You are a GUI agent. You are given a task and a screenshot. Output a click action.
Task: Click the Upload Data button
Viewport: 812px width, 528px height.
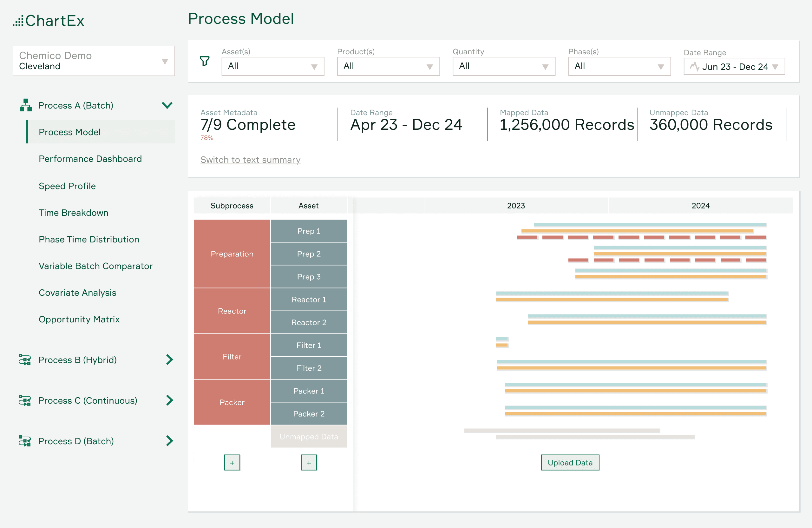click(570, 462)
